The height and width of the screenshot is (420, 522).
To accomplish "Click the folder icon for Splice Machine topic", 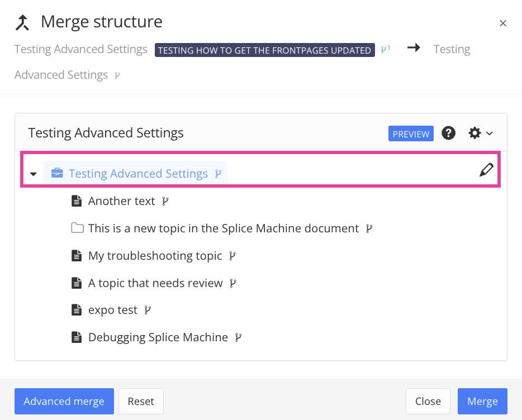I will tap(77, 228).
